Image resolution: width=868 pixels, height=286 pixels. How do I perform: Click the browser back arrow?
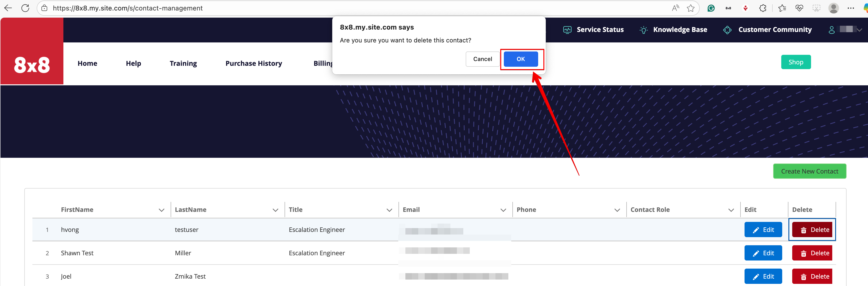(x=8, y=8)
